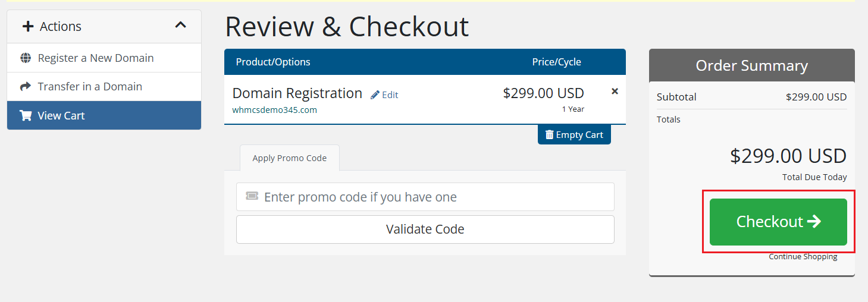Click the shopping cart icon in the sidebar
Viewport: 868px width, 302px height.
(26, 116)
